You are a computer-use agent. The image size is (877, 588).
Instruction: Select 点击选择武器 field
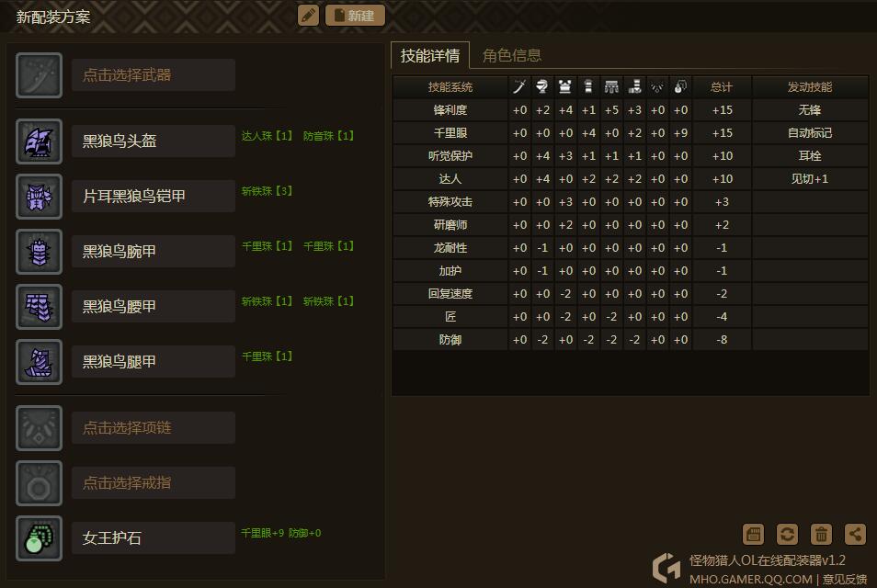click(154, 75)
